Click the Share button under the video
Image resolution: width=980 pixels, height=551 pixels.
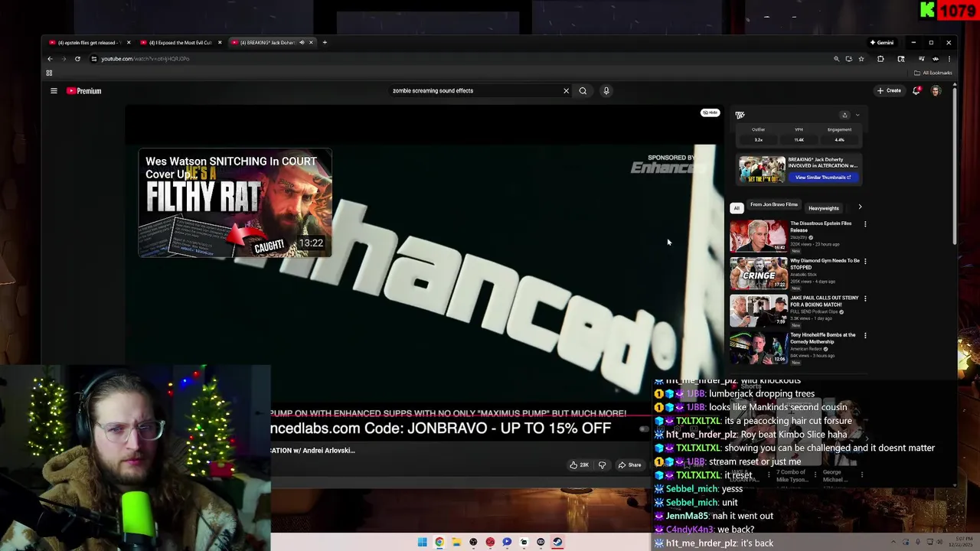[630, 465]
